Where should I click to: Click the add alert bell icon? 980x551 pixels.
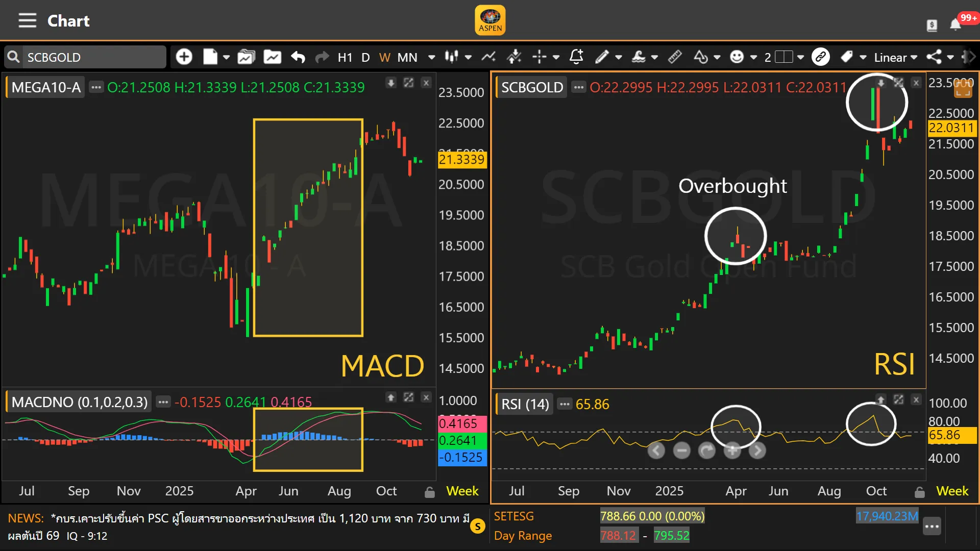[576, 57]
